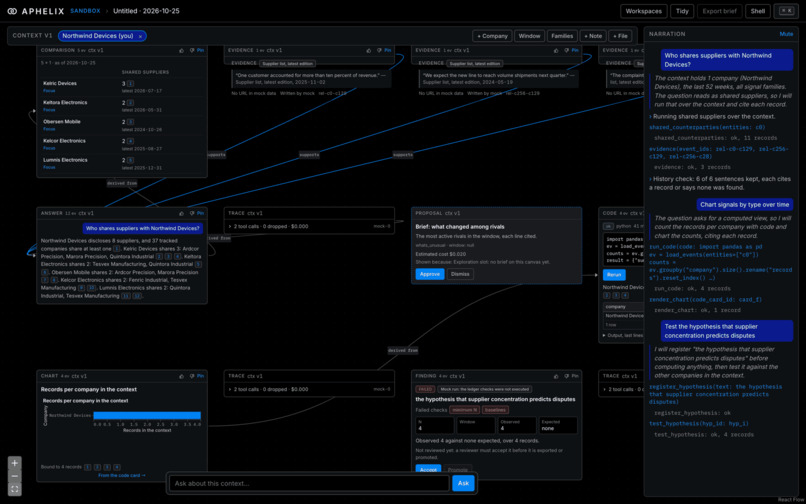
Task: Add a company to the context
Action: (492, 36)
